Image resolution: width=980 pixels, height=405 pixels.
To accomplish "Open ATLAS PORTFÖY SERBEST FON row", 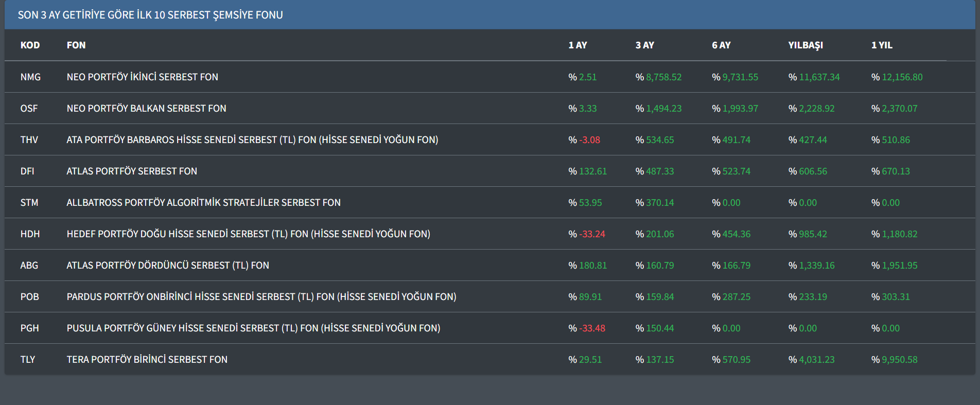I will coord(132,171).
